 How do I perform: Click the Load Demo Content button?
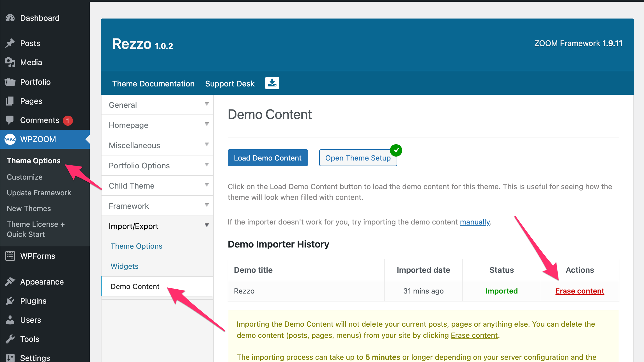[x=268, y=158]
